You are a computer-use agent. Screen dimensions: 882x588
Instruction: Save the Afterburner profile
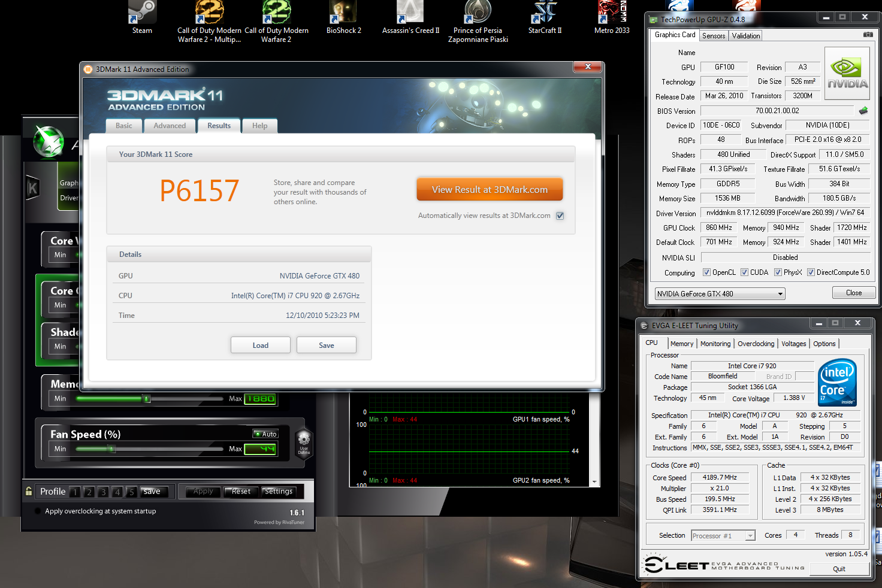152,492
